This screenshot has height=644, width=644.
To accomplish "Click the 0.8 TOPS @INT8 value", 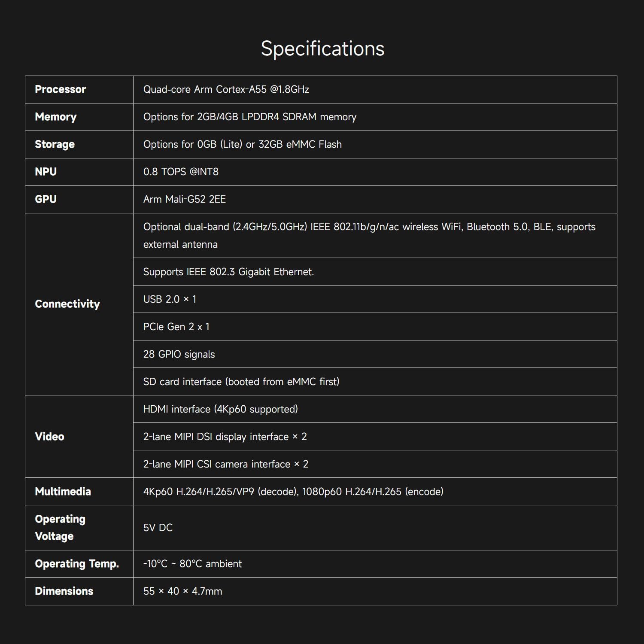I will pos(181,172).
